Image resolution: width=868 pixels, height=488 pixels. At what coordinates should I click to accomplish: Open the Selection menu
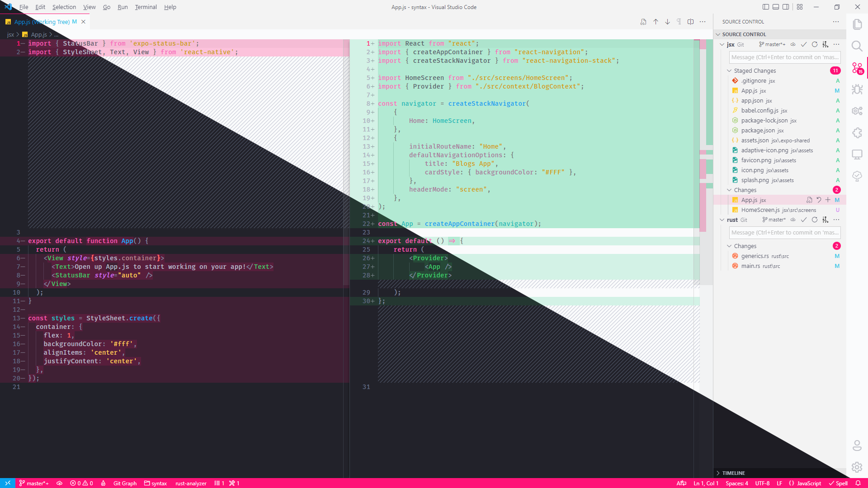tap(64, 7)
